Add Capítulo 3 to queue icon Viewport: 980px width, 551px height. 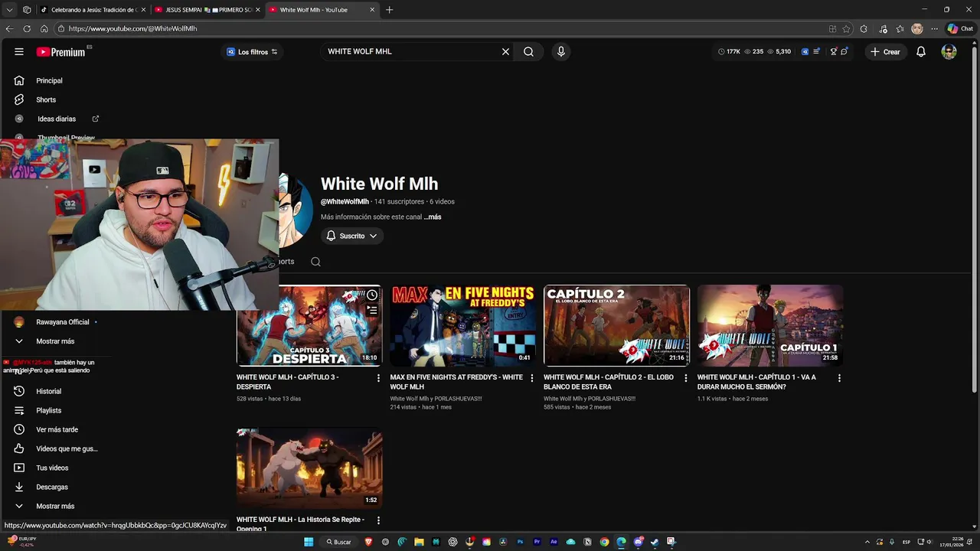click(372, 310)
